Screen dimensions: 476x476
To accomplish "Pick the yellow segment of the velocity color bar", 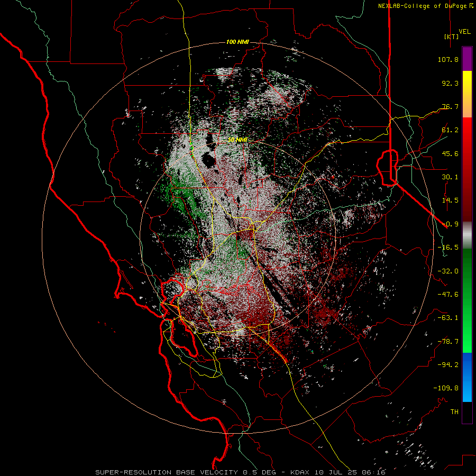I will pos(467,82).
